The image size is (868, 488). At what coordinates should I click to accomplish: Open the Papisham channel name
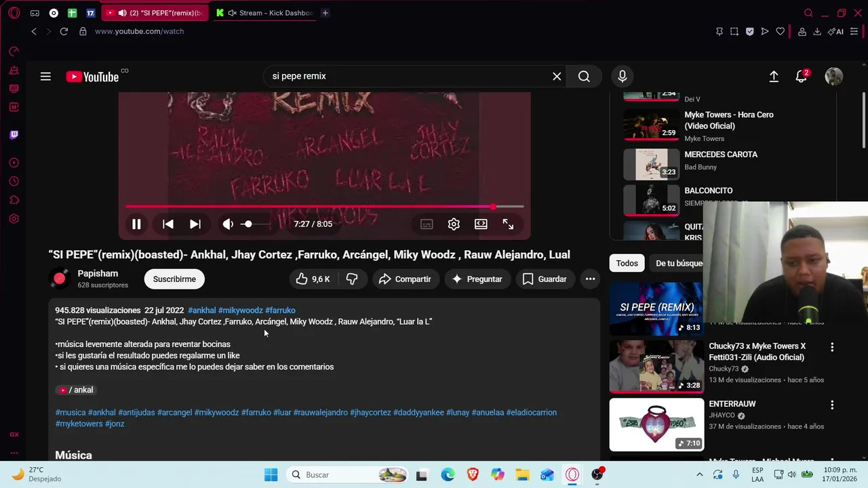click(98, 273)
